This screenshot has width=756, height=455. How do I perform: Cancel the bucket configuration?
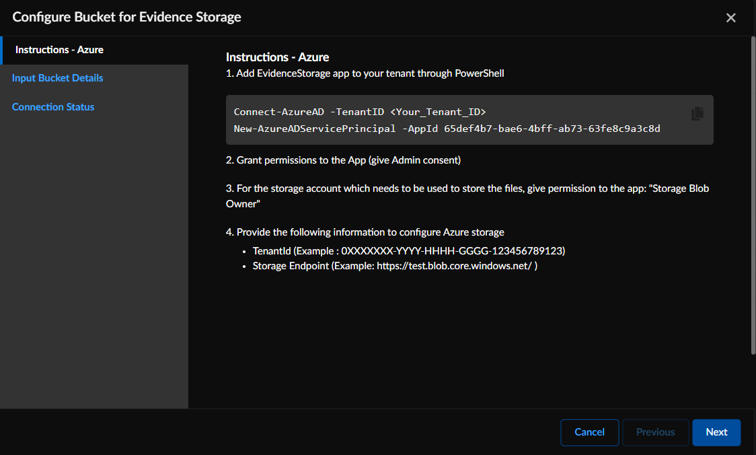click(x=589, y=432)
